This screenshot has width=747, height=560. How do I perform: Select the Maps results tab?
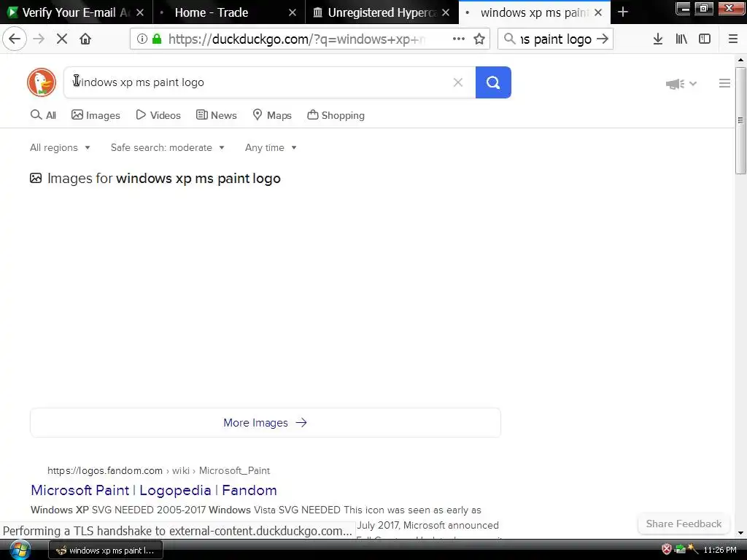(272, 115)
